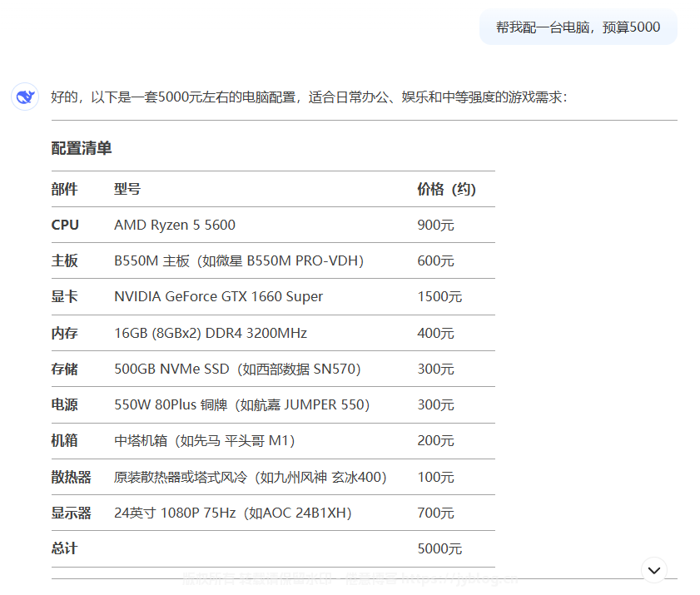
Task: Click the '显卡' row label
Action: 65,297
